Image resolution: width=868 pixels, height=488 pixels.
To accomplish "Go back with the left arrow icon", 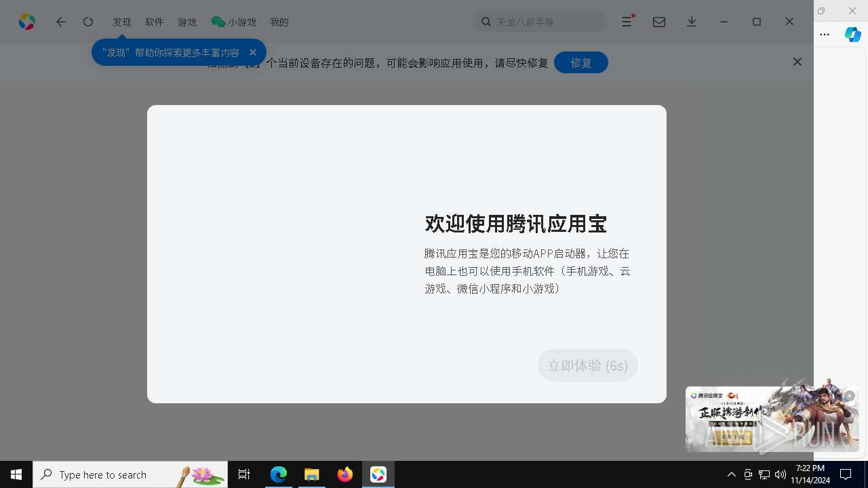I will 61,22.
